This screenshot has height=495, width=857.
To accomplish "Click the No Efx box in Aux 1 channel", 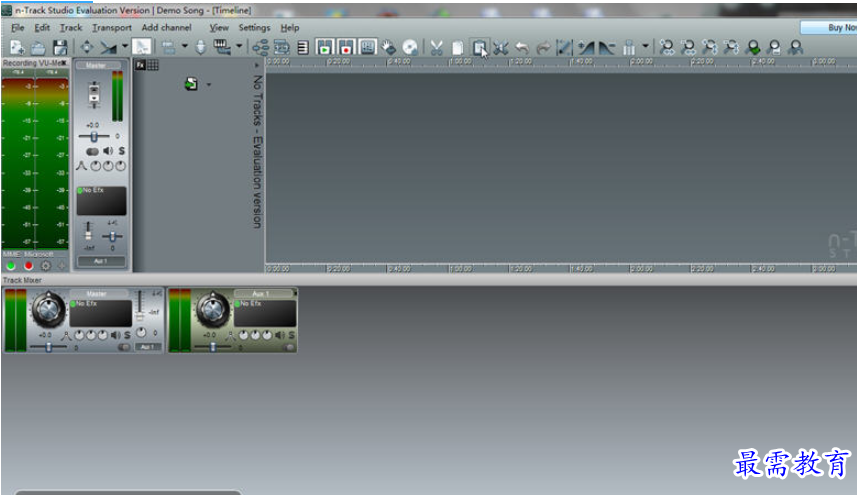I will (265, 313).
